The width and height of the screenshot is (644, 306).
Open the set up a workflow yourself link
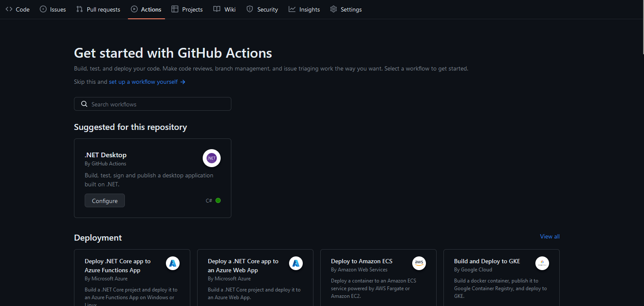[143, 82]
